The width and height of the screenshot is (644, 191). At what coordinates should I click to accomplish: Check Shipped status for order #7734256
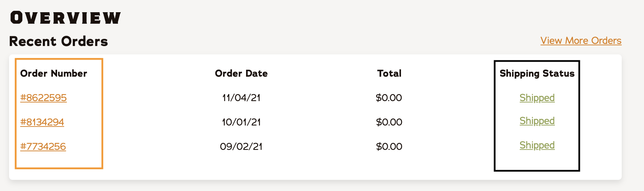(x=537, y=145)
